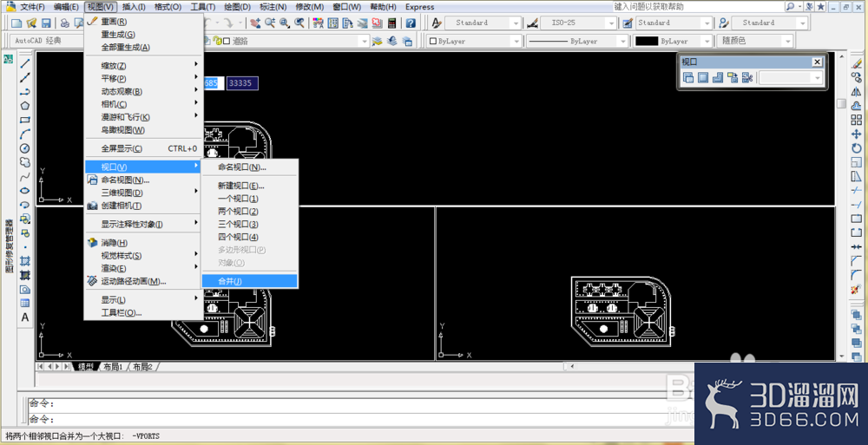Choose 全屏显示(C) menu item
868x445 pixels.
(144, 148)
